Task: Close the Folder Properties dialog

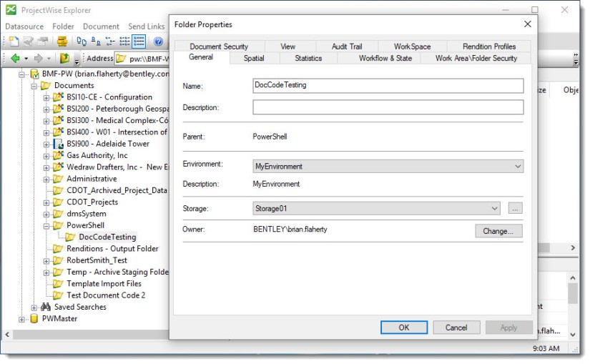Action: [x=528, y=24]
